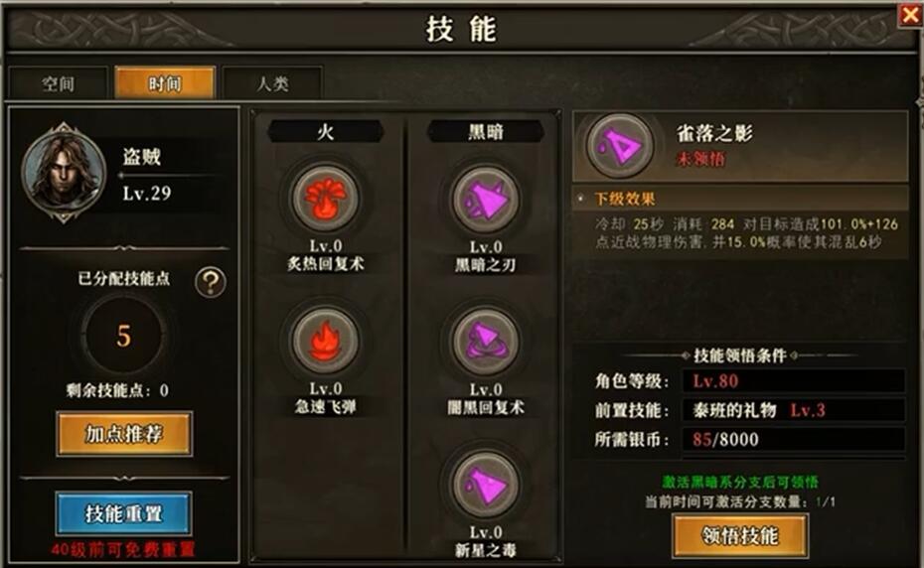Switch to the 人类 tab
The image size is (924, 568).
click(272, 83)
